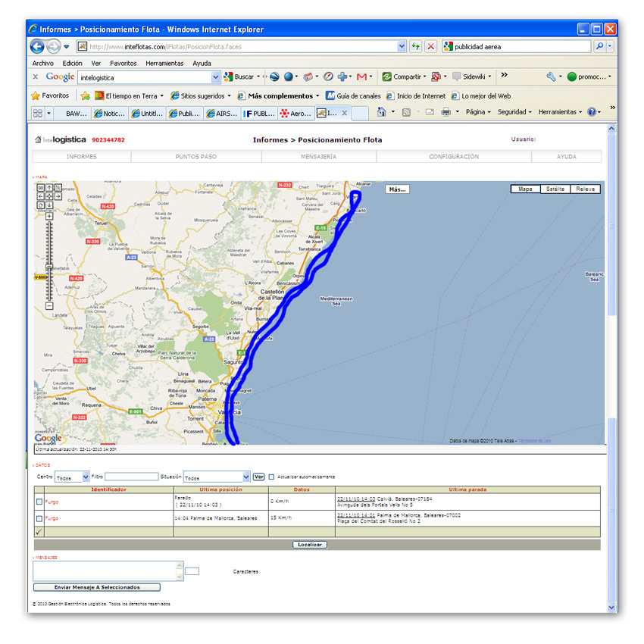This screenshot has height=644, width=644.
Task: Click the map zoom-in plus button
Action: click(49, 216)
